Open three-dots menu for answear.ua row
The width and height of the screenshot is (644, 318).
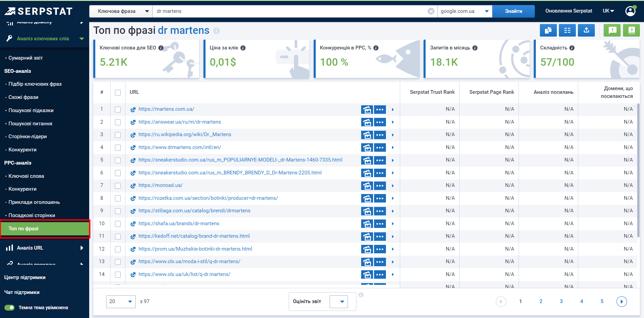pos(380,122)
